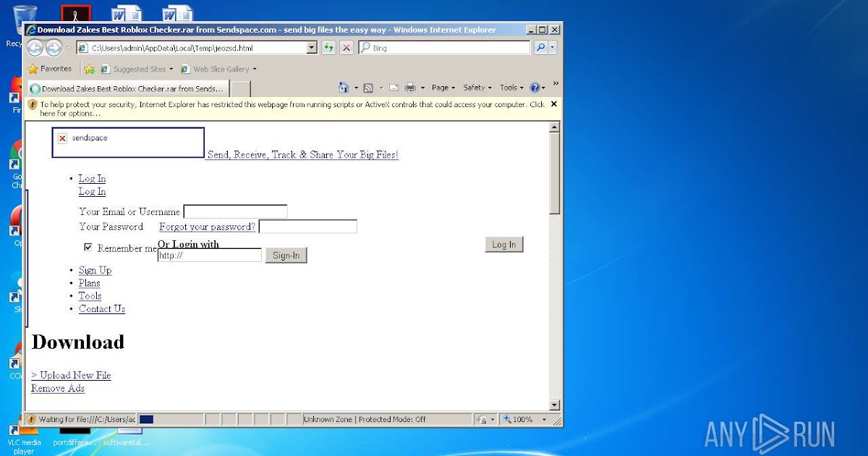Viewport: 868px width, 456px height.
Task: Open the recent pages dropdown next to Forward
Action: pyautogui.click(x=69, y=48)
